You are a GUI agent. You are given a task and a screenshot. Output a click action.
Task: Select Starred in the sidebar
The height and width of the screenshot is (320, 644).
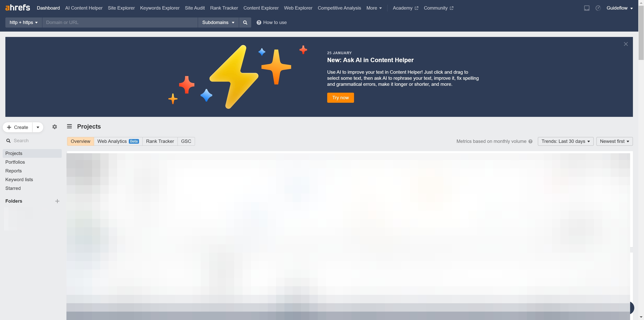click(13, 188)
